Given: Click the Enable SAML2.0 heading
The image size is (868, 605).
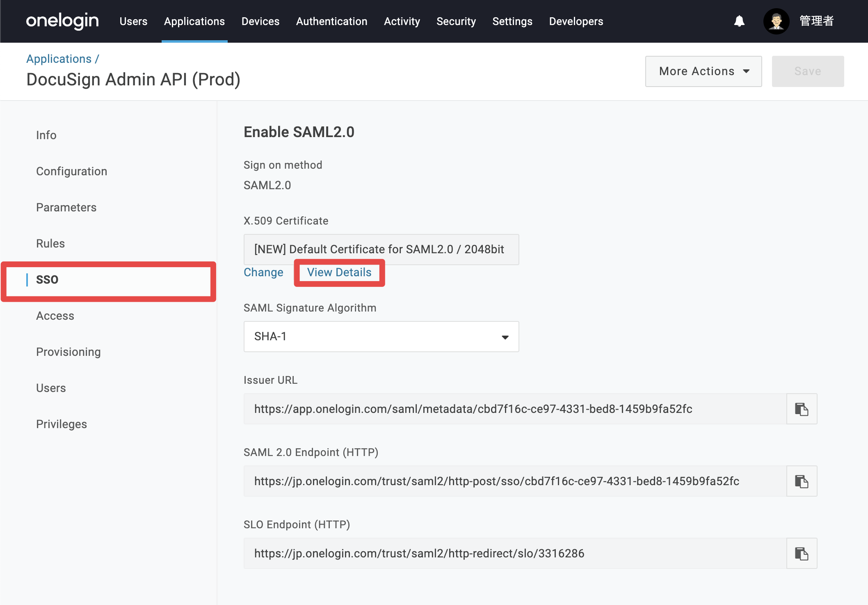Looking at the screenshot, I should (299, 132).
